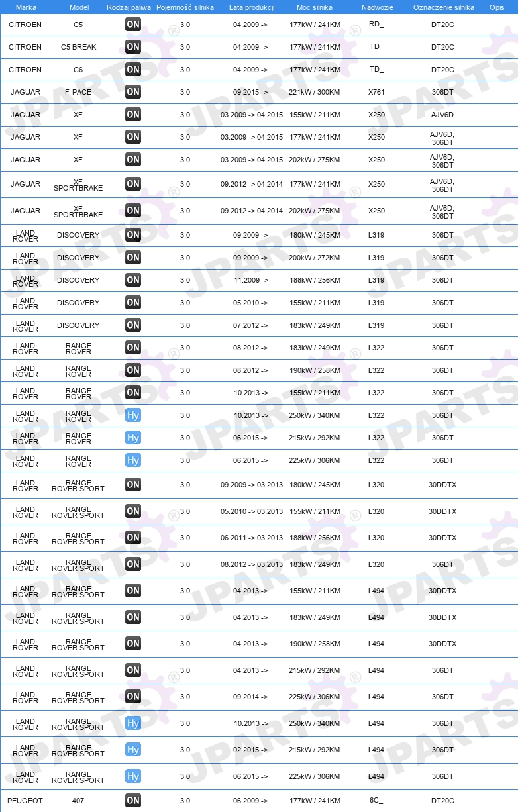This screenshot has width=518, height=812.
Task: Click the 09.2014 -> production date cell
Action: click(x=250, y=697)
